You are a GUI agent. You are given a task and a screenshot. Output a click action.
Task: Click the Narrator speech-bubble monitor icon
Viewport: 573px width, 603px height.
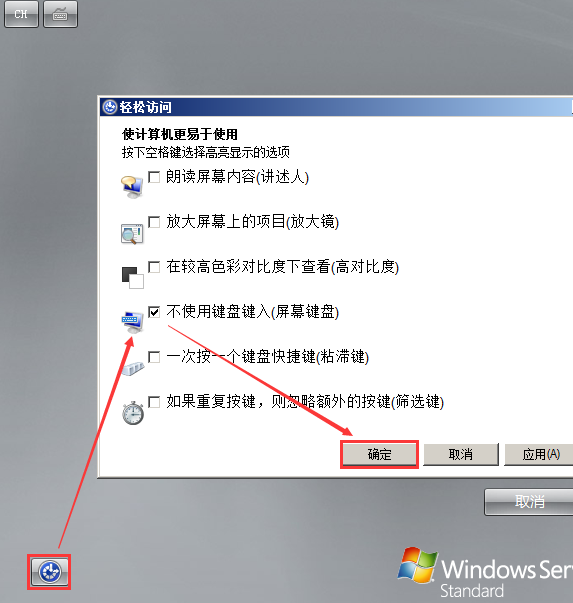point(132,187)
